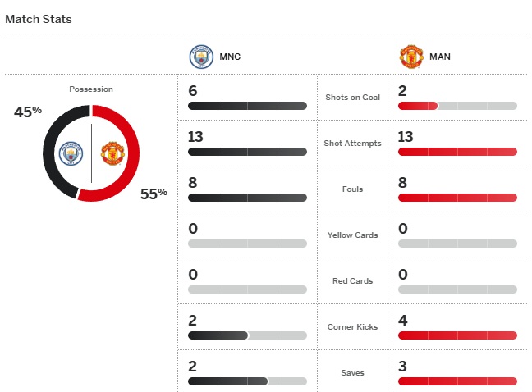Click MAN Yellow Cards empty bar

tap(457, 244)
